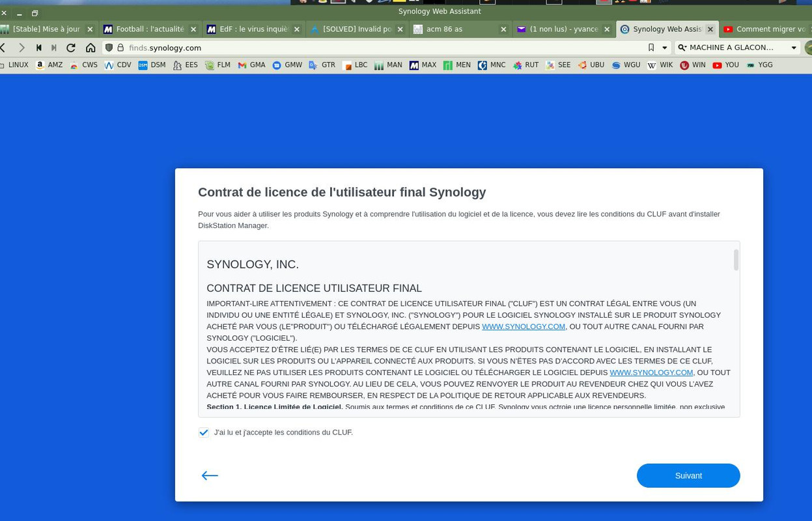Viewport: 812px width, 521px height.
Task: Open the FLM bookmark
Action: click(x=217, y=65)
